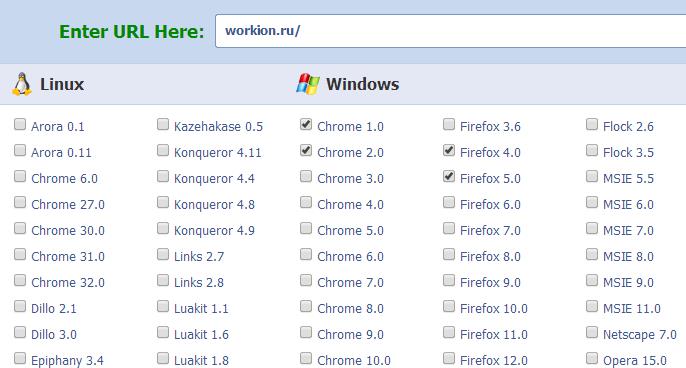Check the Arora 0.1 checkbox

(x=20, y=124)
